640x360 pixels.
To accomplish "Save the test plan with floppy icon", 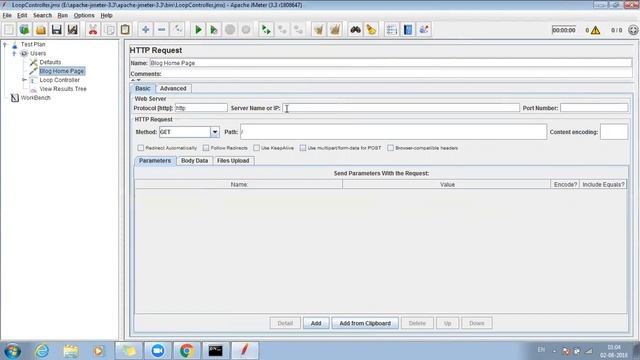I will pyautogui.click(x=57, y=29).
